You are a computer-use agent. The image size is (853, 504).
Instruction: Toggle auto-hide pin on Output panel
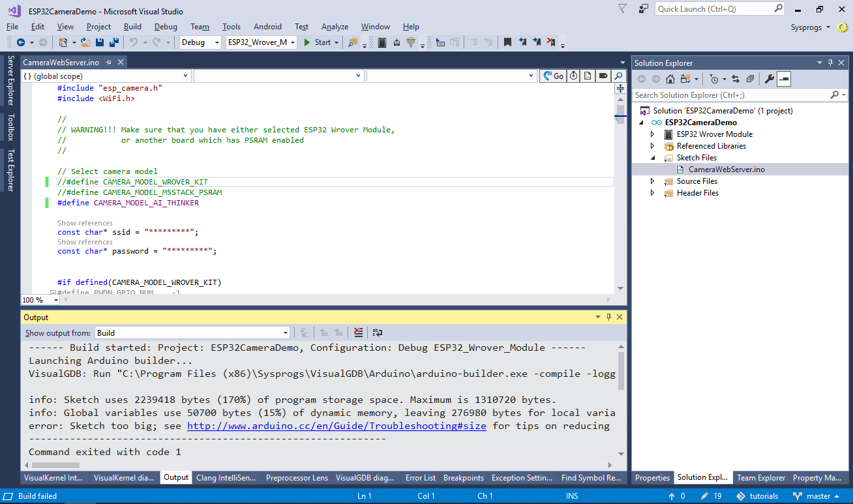coord(608,317)
